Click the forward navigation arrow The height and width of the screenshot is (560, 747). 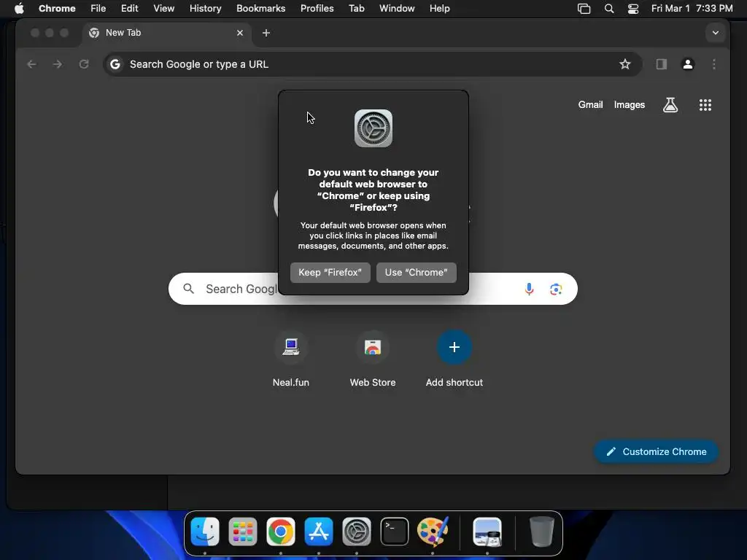(58, 64)
